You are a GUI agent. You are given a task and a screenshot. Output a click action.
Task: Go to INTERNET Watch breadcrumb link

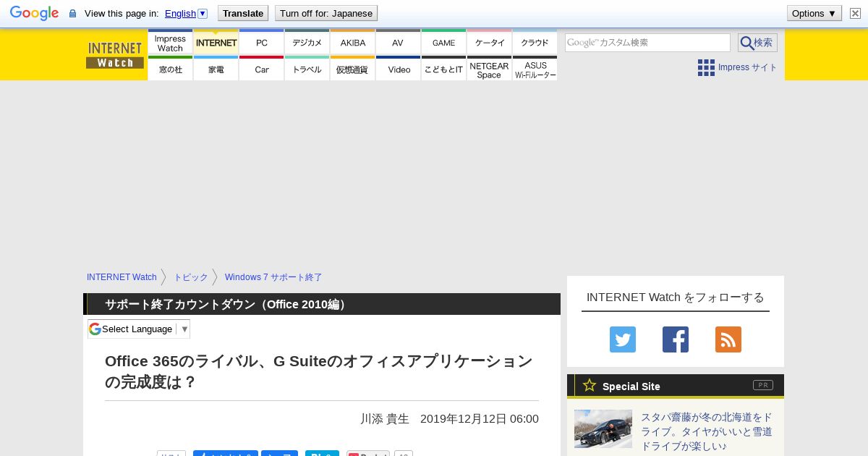tap(122, 277)
